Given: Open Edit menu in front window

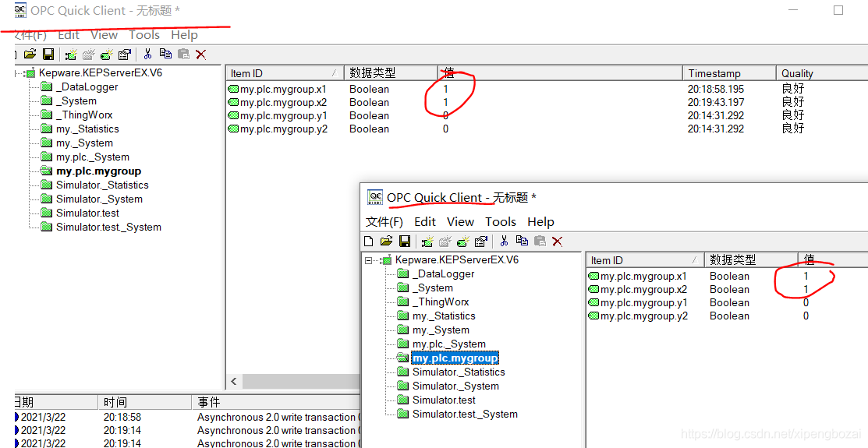Looking at the screenshot, I should 425,222.
